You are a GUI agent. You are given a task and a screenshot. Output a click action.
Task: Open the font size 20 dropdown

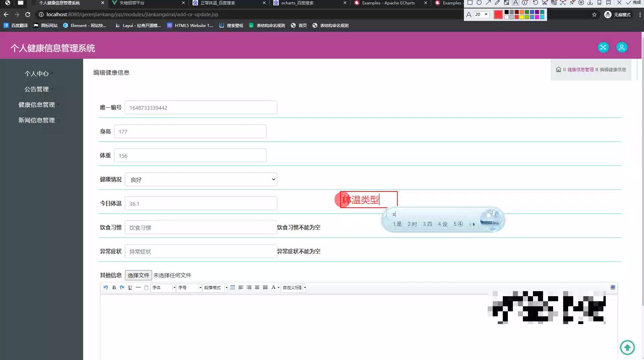[x=482, y=14]
